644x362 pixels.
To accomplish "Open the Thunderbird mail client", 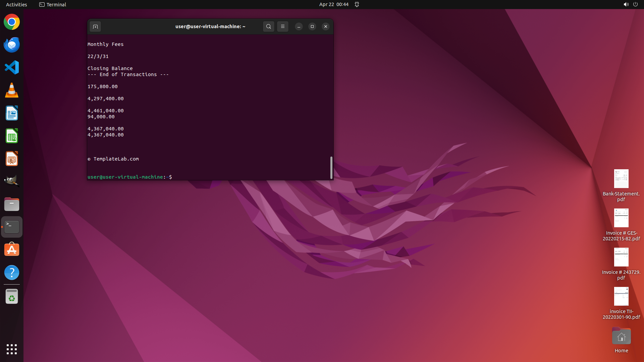I will pyautogui.click(x=12, y=45).
